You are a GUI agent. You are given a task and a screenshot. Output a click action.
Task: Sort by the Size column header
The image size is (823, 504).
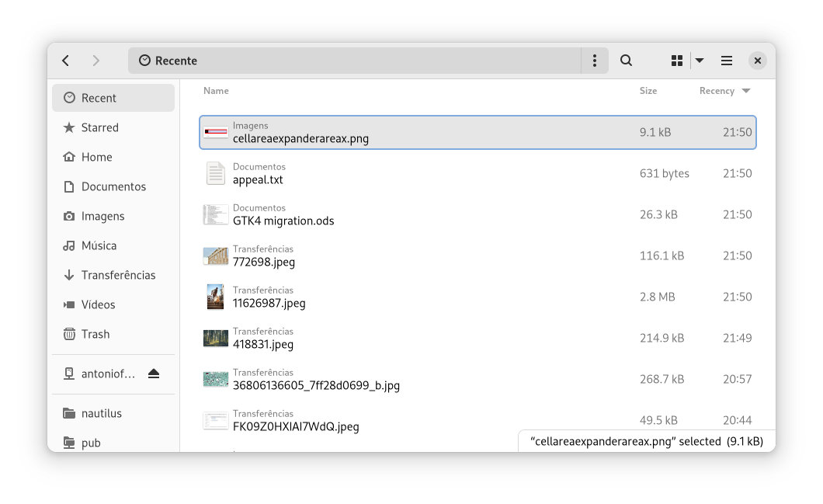click(648, 90)
